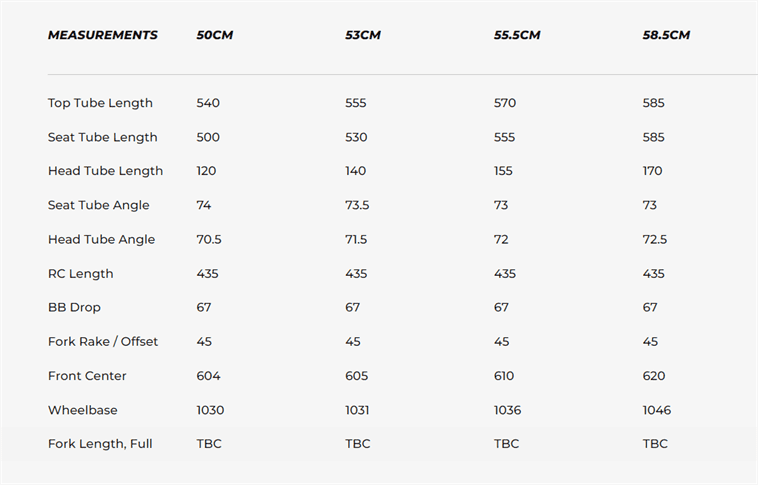Click the Head Tube Length row label
The width and height of the screenshot is (758, 485).
(x=105, y=171)
